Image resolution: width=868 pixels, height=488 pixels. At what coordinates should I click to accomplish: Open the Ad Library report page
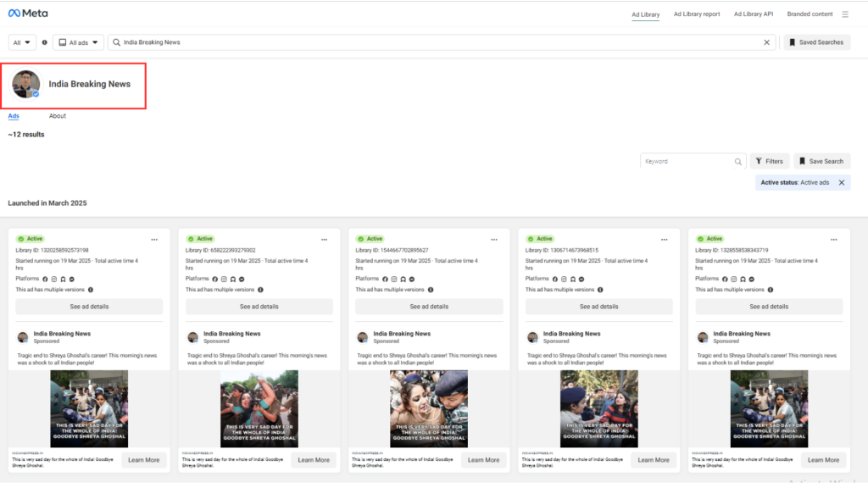tap(697, 14)
